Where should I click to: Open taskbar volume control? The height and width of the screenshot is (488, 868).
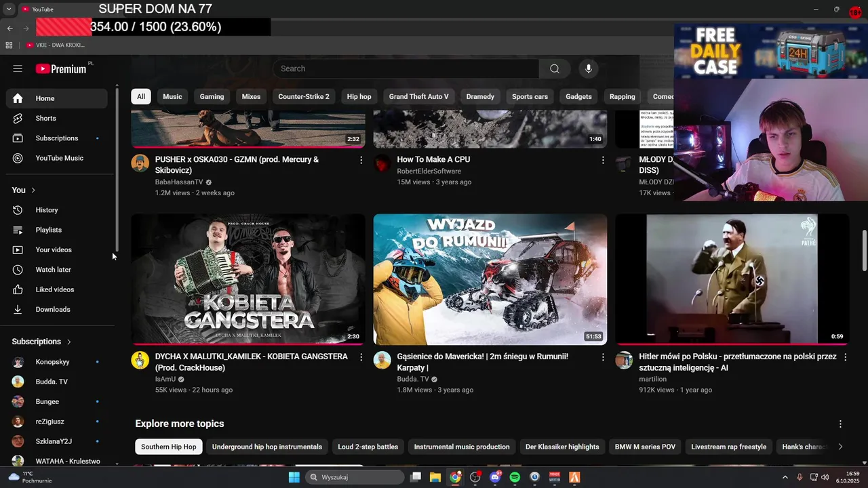(825, 477)
